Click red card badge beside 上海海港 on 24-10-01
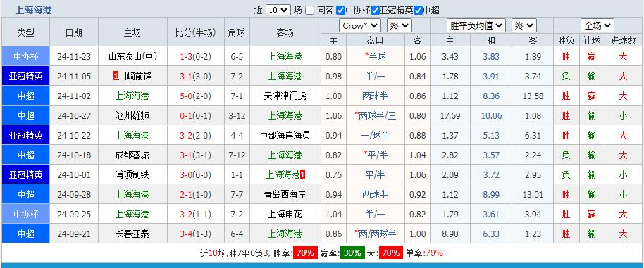 pos(303,174)
